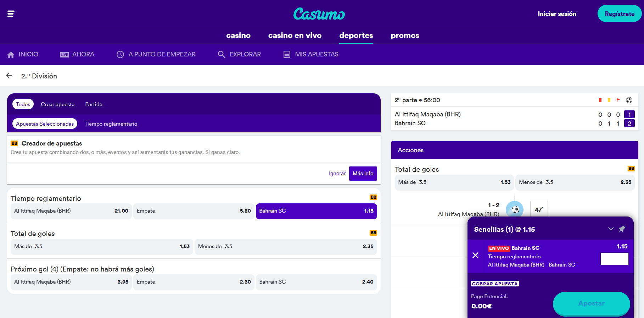Open the hamburger menu icon

pos(11,14)
